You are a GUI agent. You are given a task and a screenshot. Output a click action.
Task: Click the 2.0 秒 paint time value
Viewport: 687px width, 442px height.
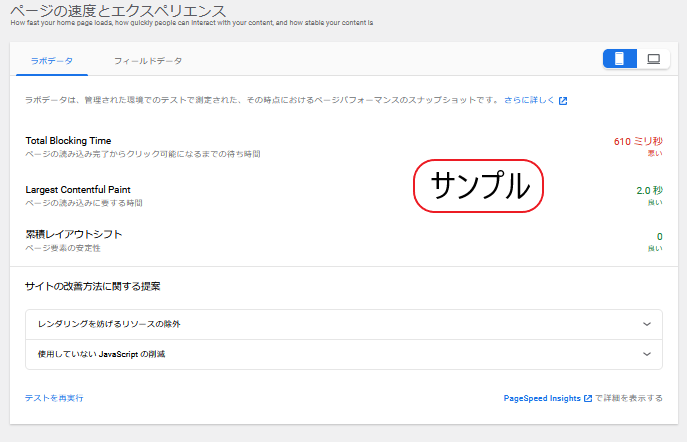[x=649, y=190]
